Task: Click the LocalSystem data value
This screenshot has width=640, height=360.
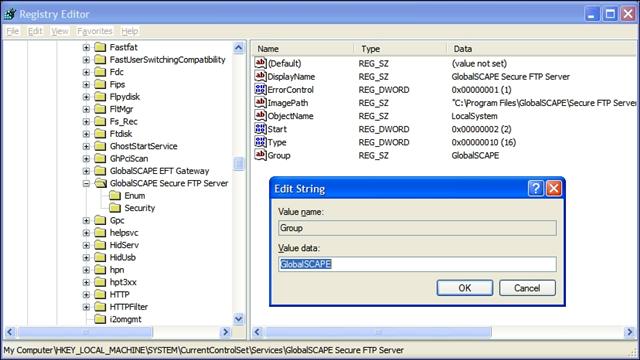Action: [474, 116]
